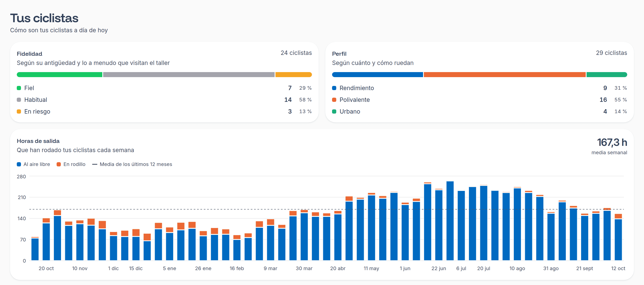Click the 55 % value for Polivalente
This screenshot has height=285, width=644.
(x=621, y=100)
